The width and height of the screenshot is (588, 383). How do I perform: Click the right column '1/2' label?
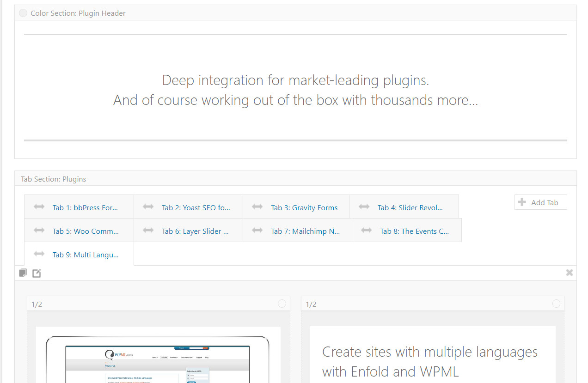pos(311,304)
